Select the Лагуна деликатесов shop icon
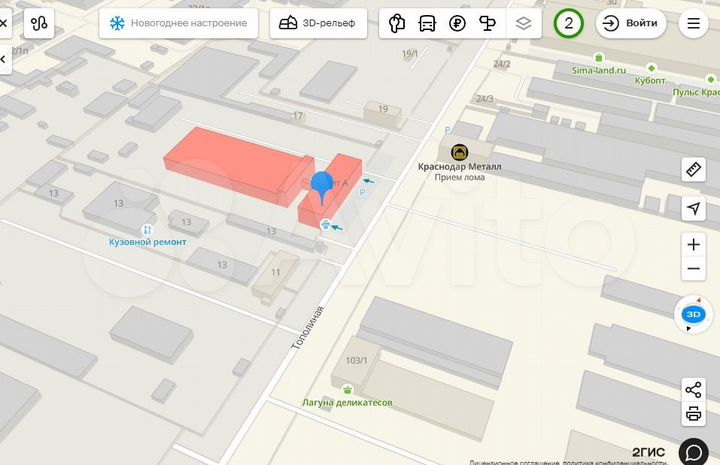The width and height of the screenshot is (720, 465). [348, 390]
